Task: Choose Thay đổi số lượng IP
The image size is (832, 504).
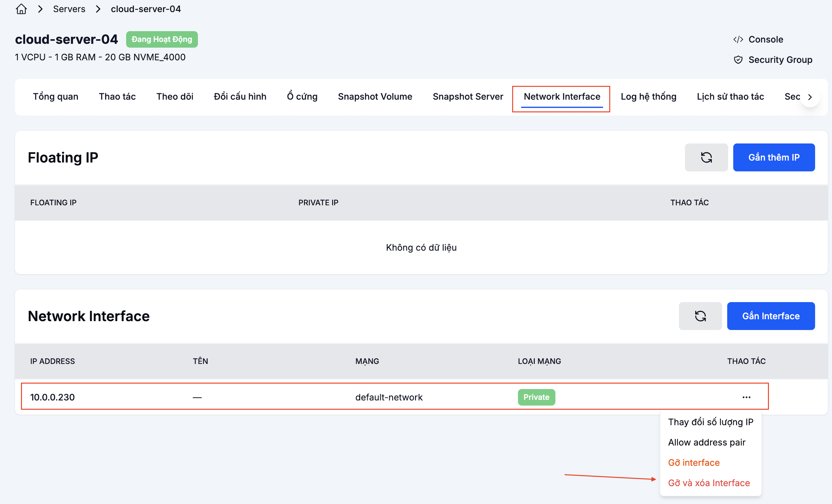Action: 711,422
